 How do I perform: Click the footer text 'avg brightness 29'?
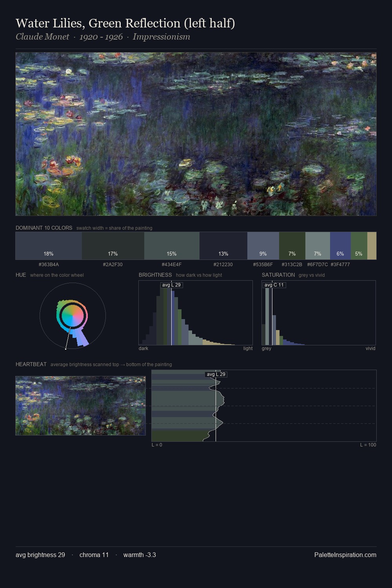pos(40,555)
